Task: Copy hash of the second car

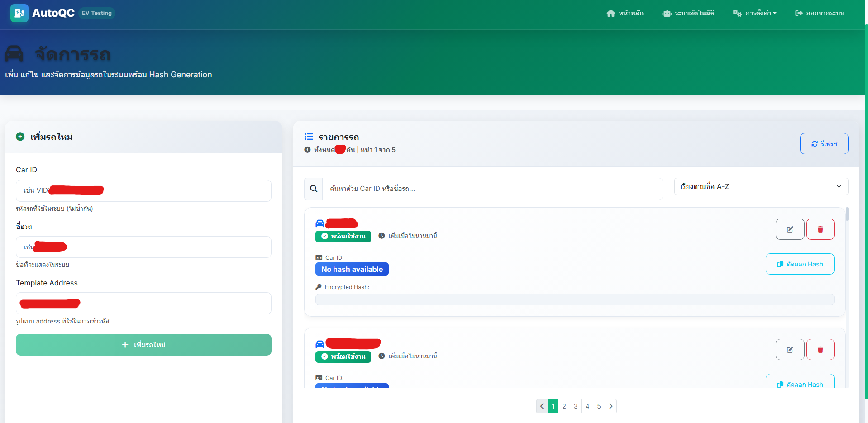Action: coord(800,381)
